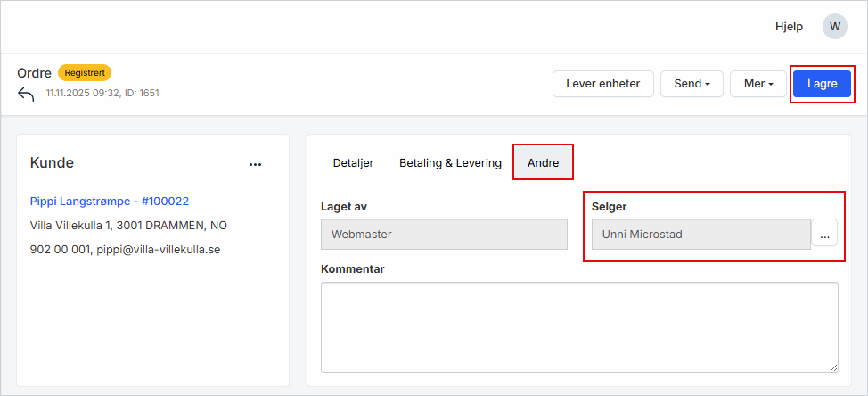Expand the Mer dropdown menu
868x396 pixels.
[x=758, y=84]
